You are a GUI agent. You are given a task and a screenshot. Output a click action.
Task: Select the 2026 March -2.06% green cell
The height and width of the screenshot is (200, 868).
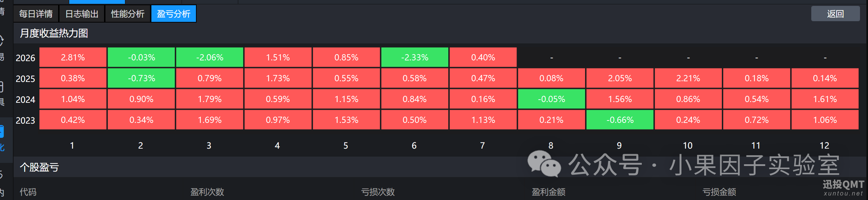point(210,57)
